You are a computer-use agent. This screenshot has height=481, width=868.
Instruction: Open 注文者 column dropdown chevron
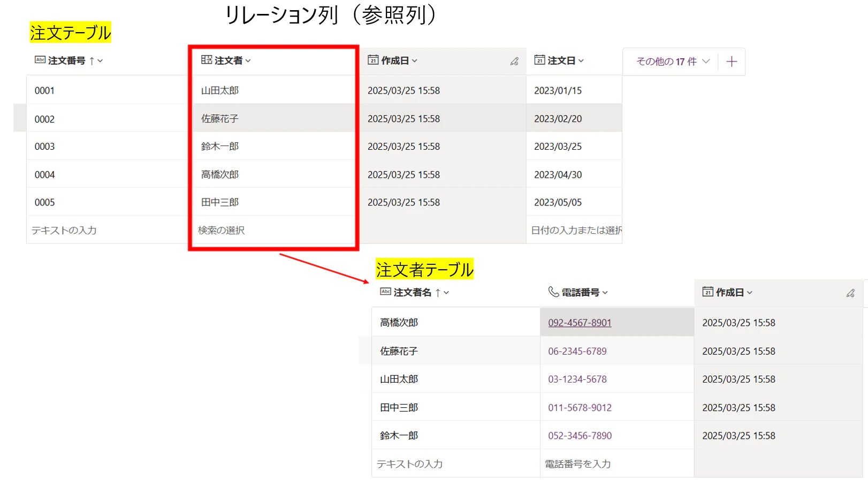click(248, 61)
